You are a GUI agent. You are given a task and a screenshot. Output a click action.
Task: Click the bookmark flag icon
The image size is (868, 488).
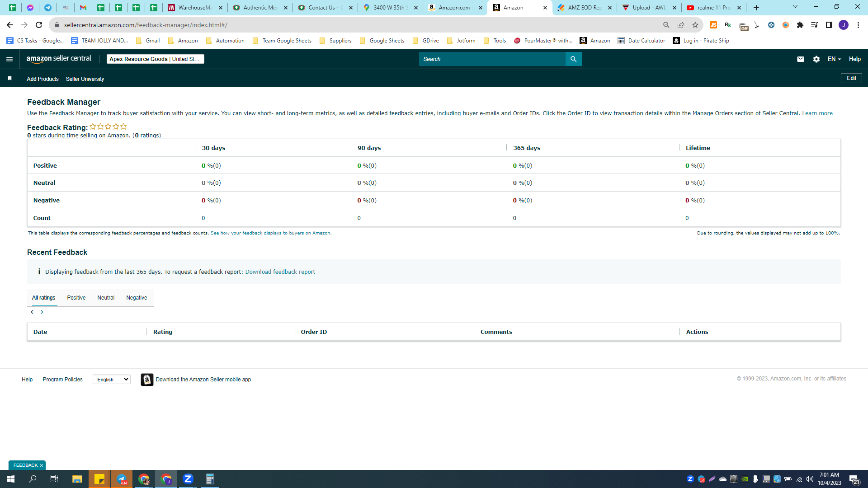(x=9, y=79)
